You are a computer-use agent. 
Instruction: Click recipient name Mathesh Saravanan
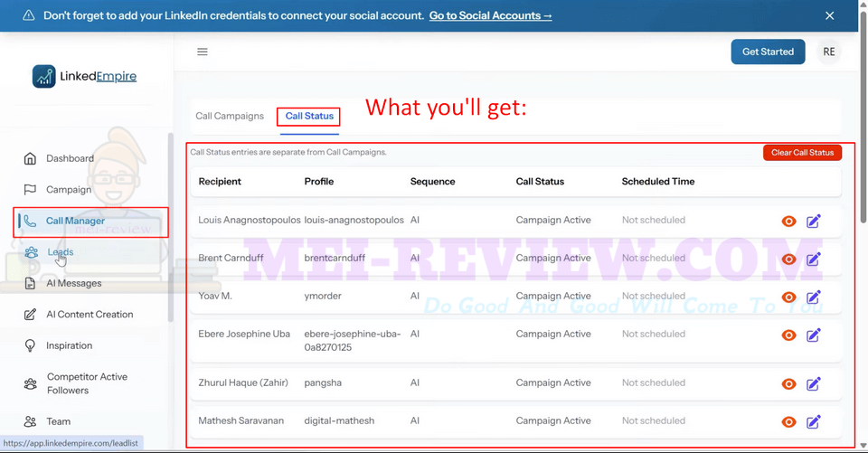[241, 420]
